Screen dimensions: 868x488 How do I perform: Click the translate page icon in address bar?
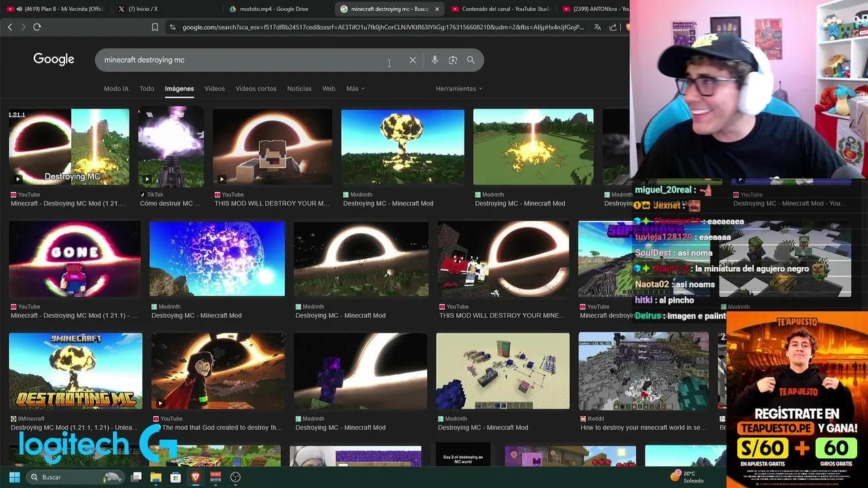597,27
